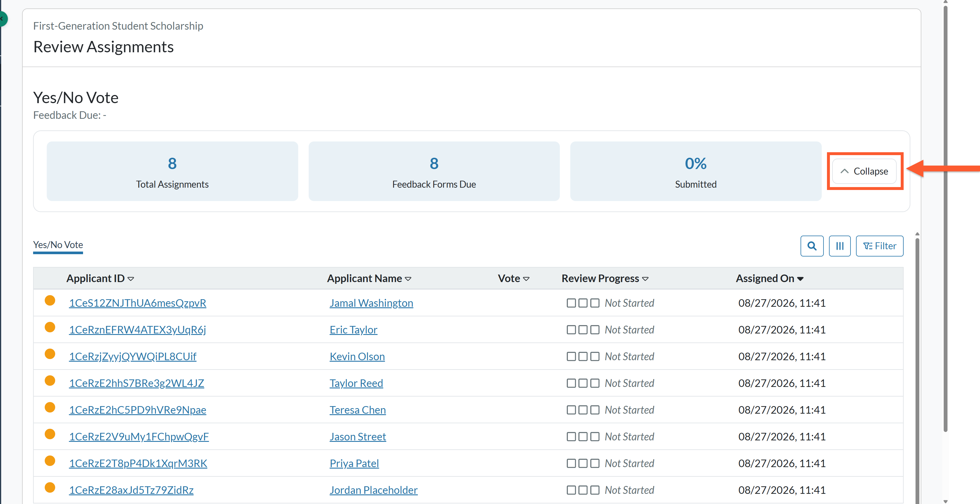
Task: Click first progress box in Jason Street row
Action: [571, 437]
